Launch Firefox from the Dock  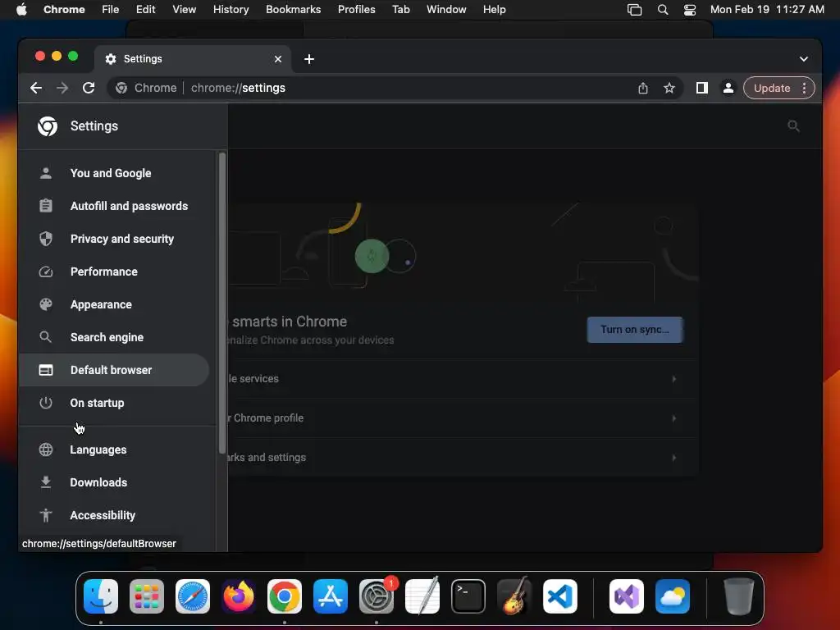coord(239,596)
